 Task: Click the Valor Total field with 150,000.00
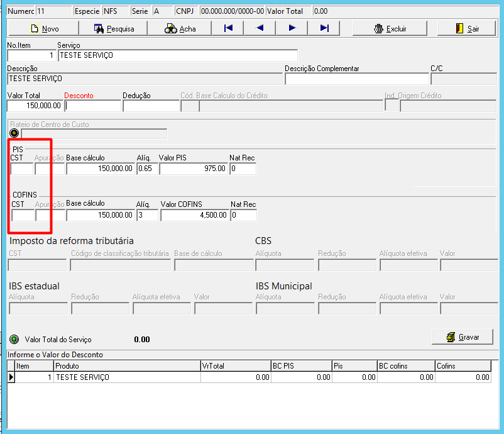pyautogui.click(x=35, y=106)
